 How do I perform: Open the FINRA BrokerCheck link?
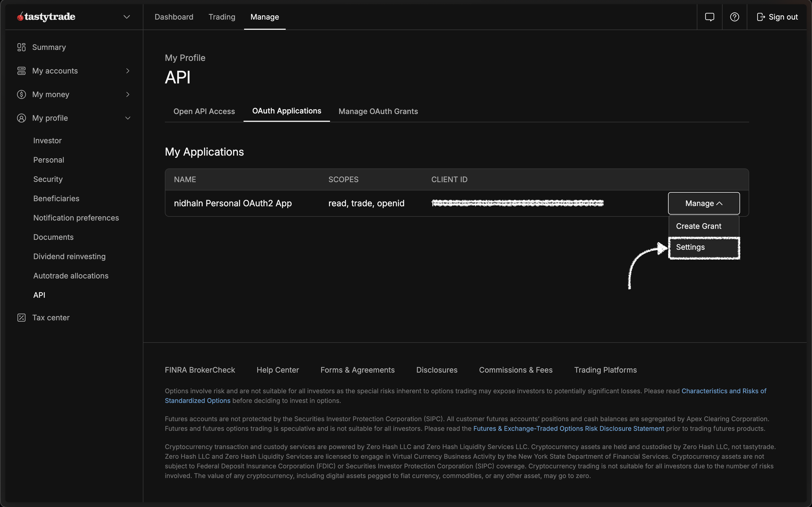[x=200, y=370]
